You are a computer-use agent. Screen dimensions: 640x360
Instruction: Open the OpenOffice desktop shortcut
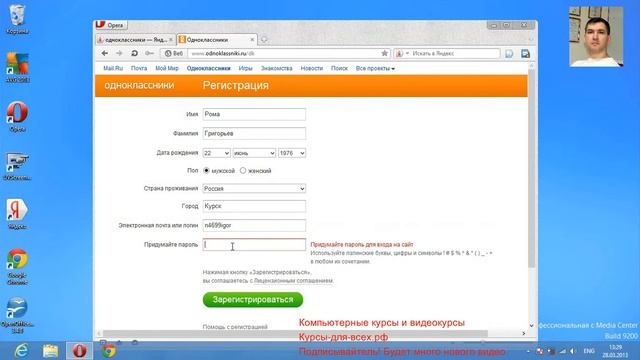pyautogui.click(x=17, y=316)
